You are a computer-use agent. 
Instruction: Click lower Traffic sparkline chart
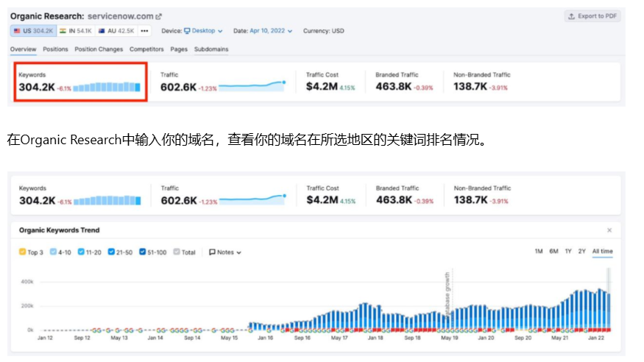(252, 199)
